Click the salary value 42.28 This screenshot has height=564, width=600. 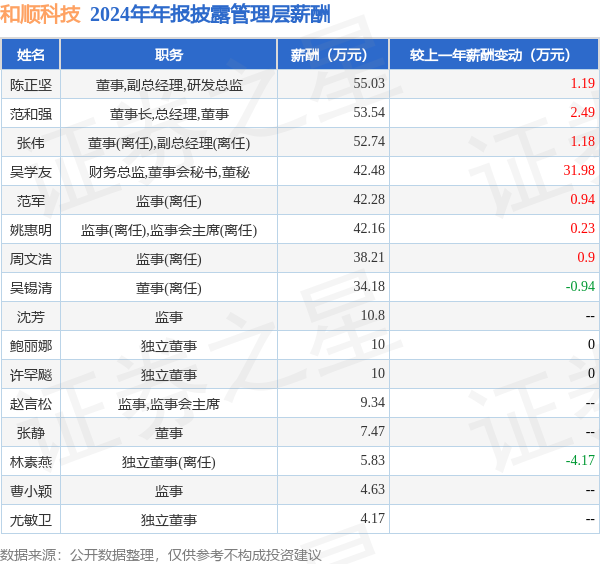[x=369, y=200]
